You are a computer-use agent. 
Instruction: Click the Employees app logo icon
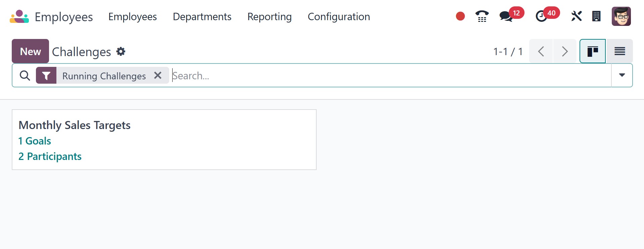pos(19,16)
